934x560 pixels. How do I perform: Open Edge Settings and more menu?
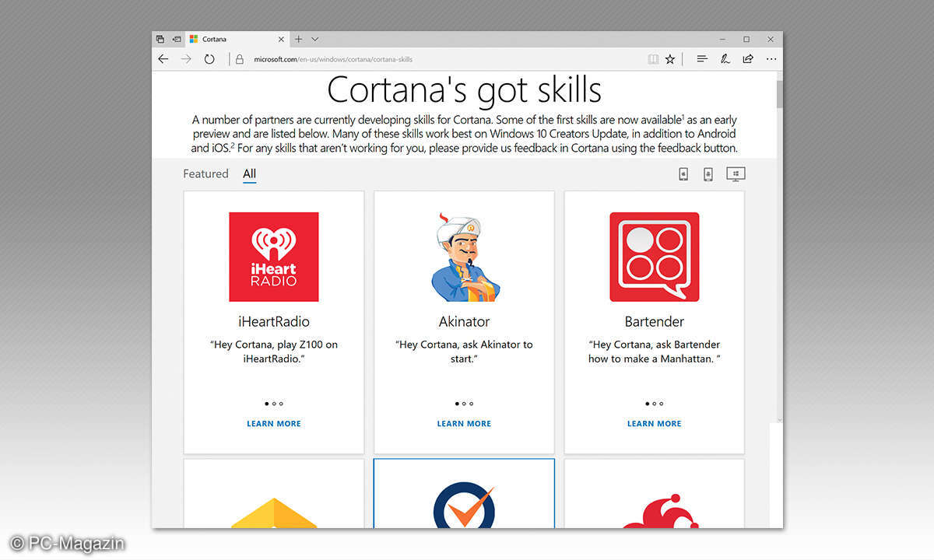[771, 59]
